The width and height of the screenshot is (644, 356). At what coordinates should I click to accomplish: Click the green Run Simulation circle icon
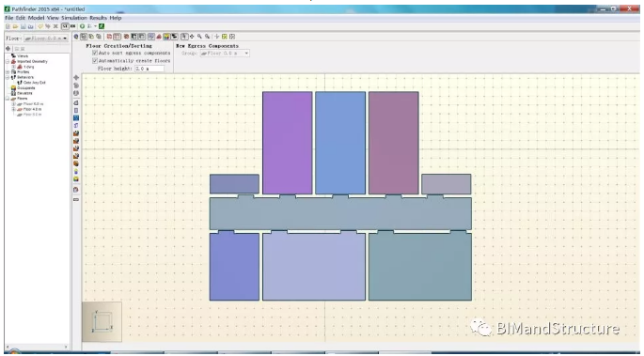tap(82, 26)
